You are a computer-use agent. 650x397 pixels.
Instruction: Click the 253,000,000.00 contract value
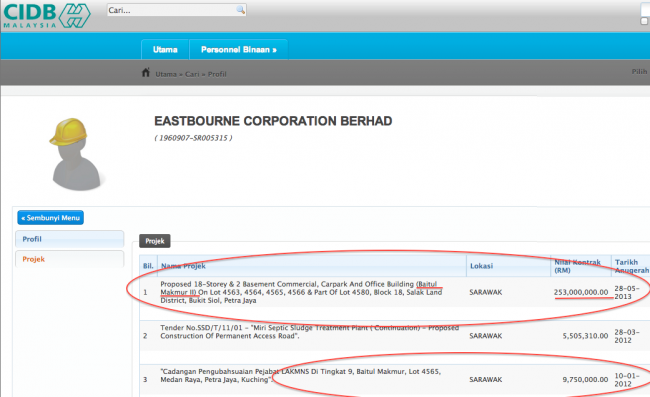tap(581, 292)
